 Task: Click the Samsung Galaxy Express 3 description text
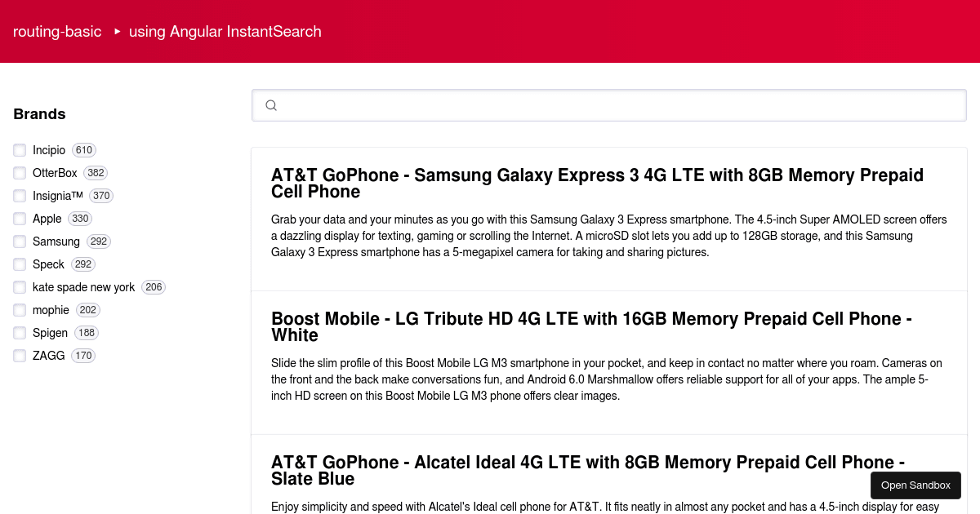click(609, 236)
